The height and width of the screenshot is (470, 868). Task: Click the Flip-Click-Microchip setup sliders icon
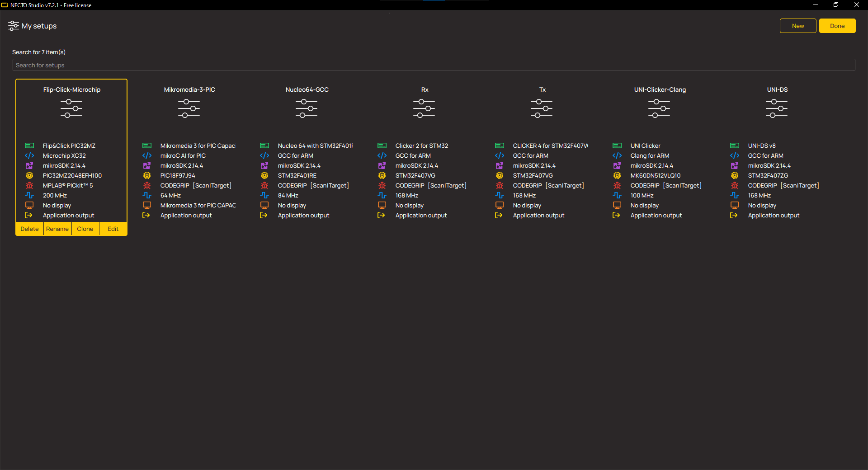pyautogui.click(x=71, y=108)
